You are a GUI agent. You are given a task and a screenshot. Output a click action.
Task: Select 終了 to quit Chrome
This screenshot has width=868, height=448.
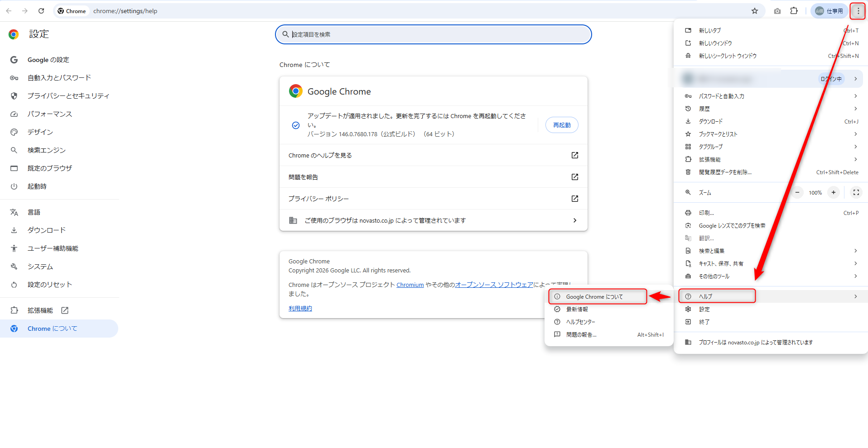coord(771,322)
